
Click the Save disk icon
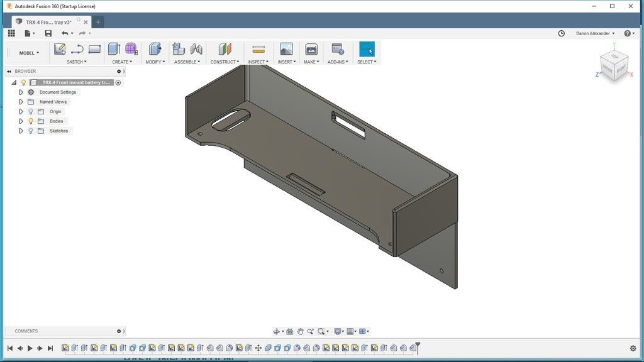pos(48,33)
